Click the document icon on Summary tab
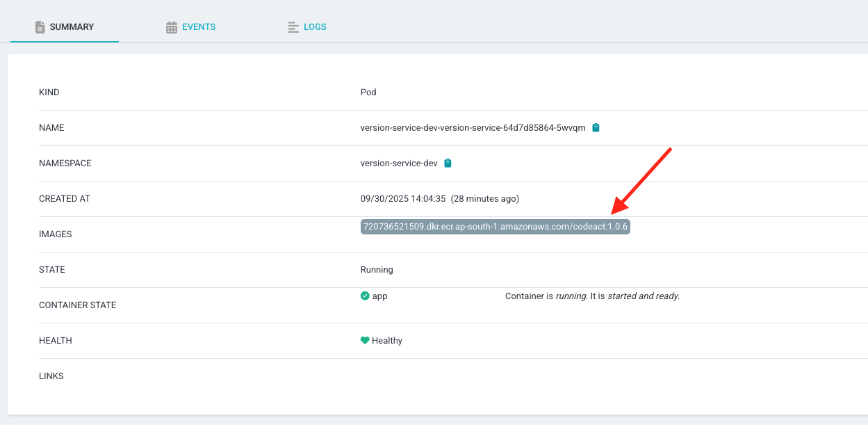Screen dimensions: 868x425 point(40,27)
